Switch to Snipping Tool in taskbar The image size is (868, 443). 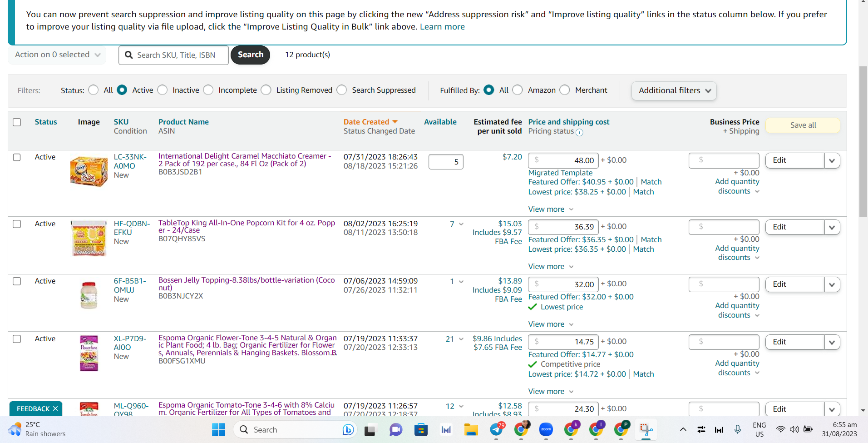click(x=646, y=429)
